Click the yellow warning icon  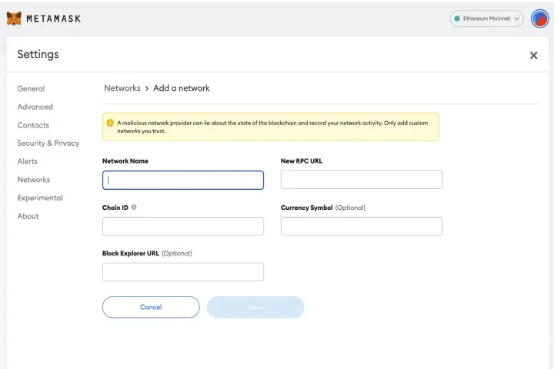tap(110, 123)
